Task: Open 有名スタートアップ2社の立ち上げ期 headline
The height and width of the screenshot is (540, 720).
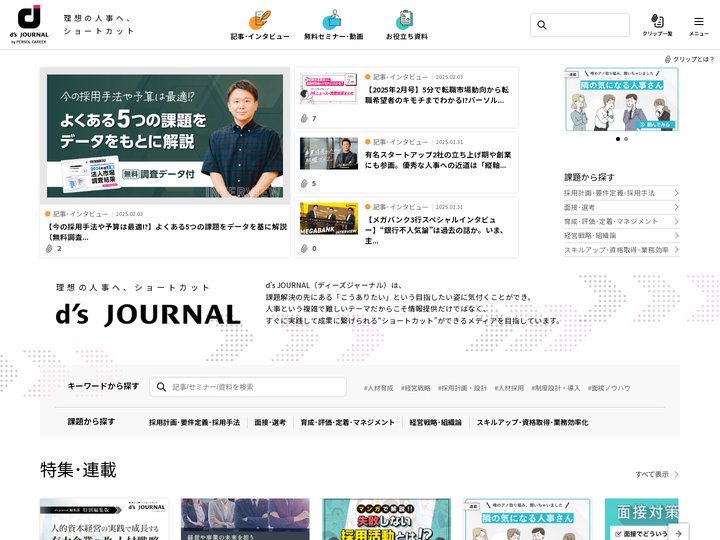Action: click(x=438, y=160)
